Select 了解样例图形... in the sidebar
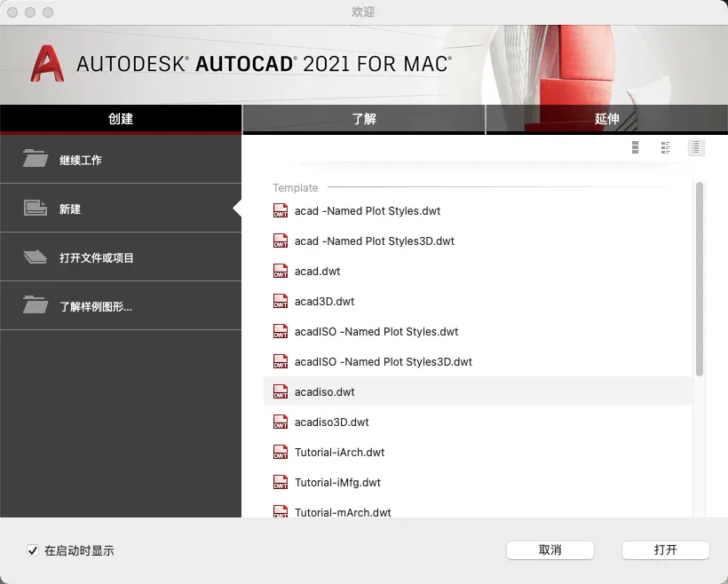Screen dimensions: 728x584 [121, 306]
